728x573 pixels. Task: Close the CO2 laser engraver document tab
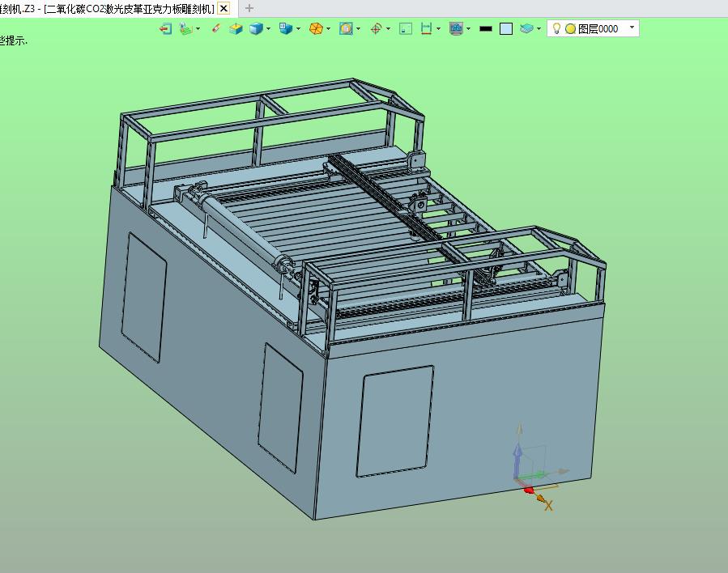(224, 8)
